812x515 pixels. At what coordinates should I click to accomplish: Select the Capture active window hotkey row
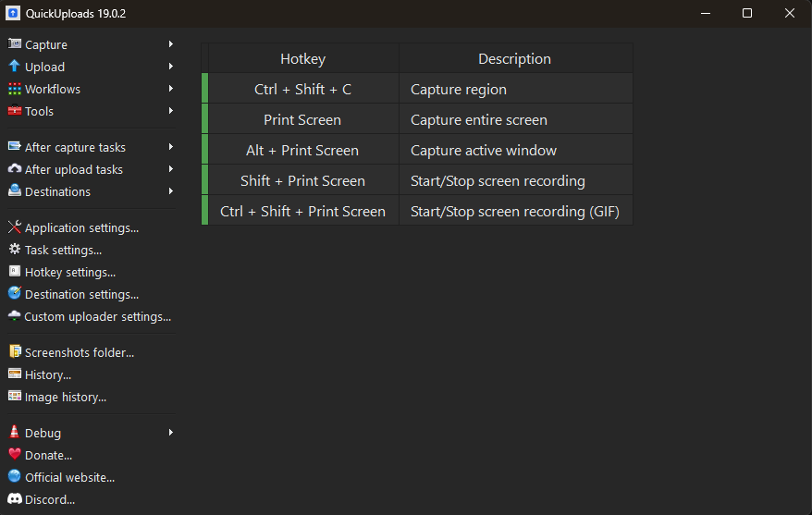click(420, 150)
